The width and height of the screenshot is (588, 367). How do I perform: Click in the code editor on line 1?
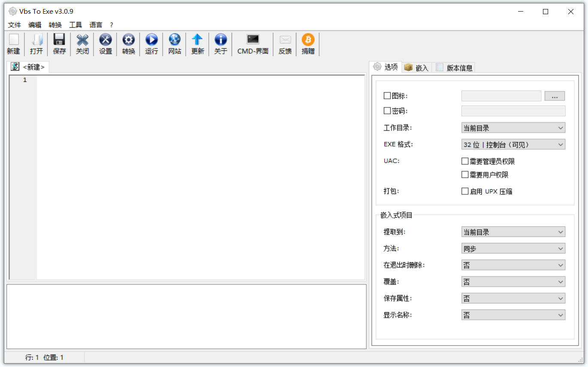(200, 80)
